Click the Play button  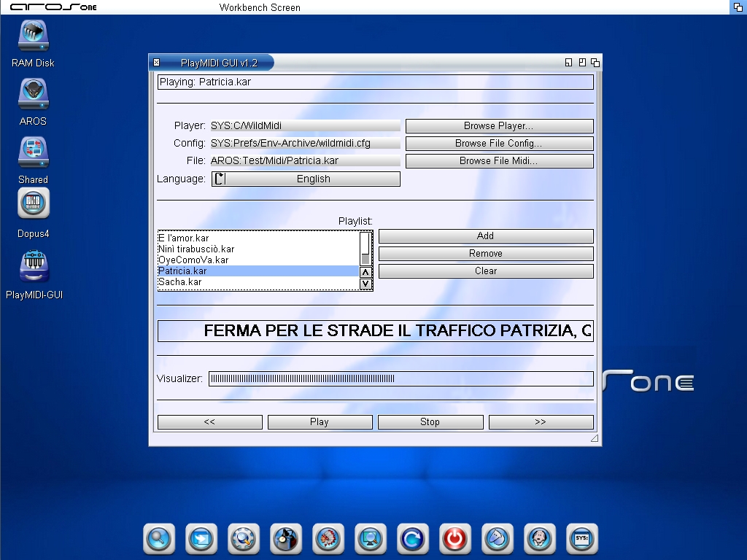[x=320, y=422]
